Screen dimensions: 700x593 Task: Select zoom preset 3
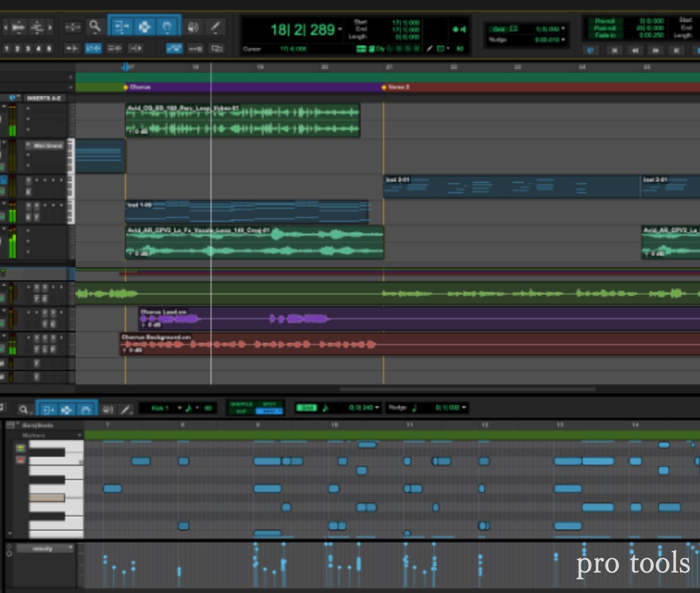pos(28,48)
